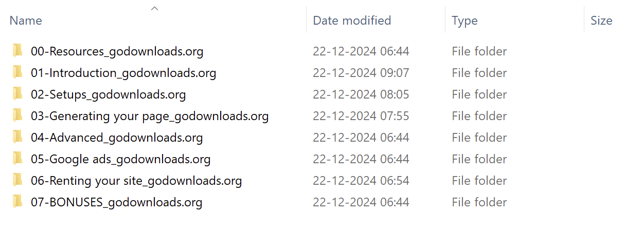Sort files by Name column header
The height and width of the screenshot is (232, 644).
tap(26, 21)
